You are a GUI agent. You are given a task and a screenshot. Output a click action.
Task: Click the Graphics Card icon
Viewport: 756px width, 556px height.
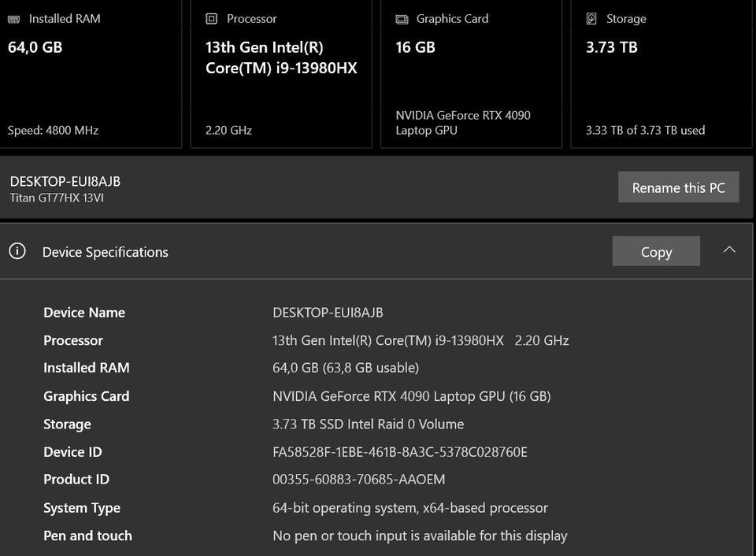click(x=402, y=19)
